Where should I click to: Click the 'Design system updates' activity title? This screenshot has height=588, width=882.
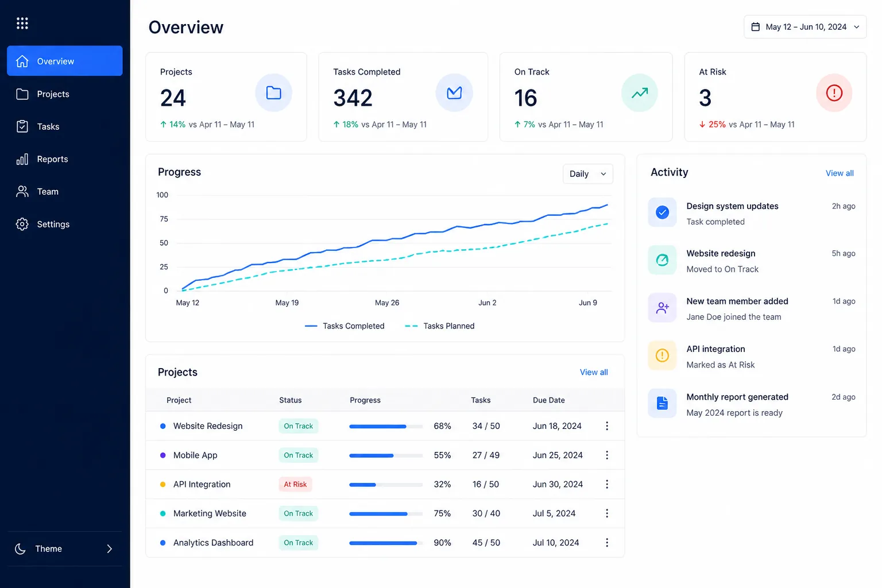[732, 206]
